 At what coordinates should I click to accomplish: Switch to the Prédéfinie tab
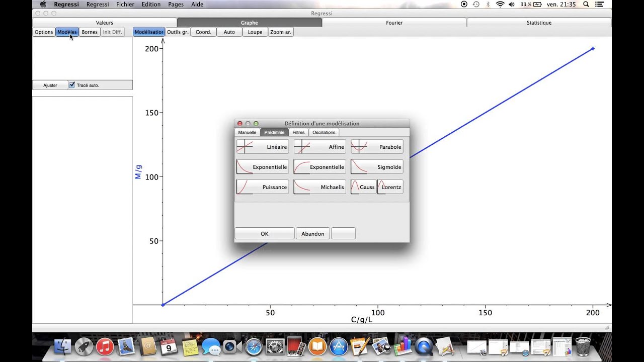point(274,132)
